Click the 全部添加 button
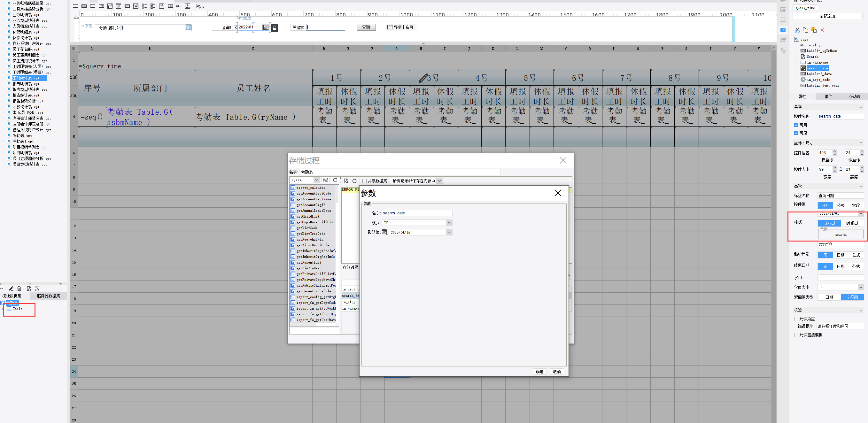This screenshot has width=868, height=423. tap(827, 16)
